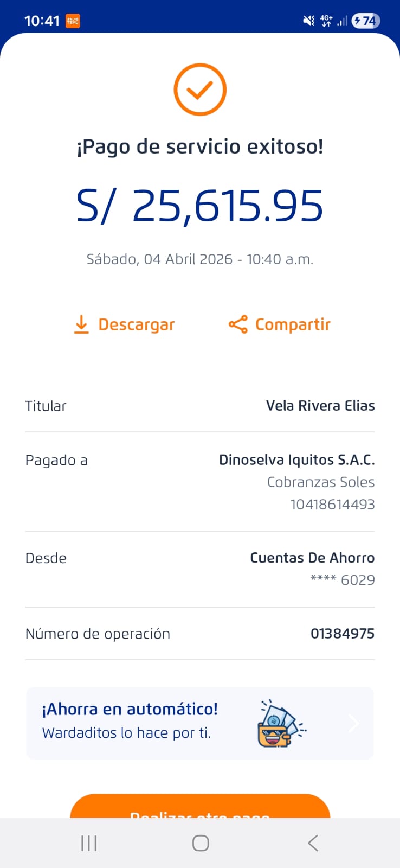This screenshot has height=868, width=400.
Task: Expand the ¡Ahorra en automático! banner chevron
Action: [353, 723]
